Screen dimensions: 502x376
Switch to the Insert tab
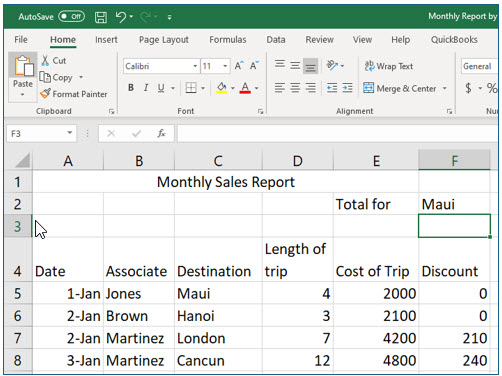click(106, 39)
